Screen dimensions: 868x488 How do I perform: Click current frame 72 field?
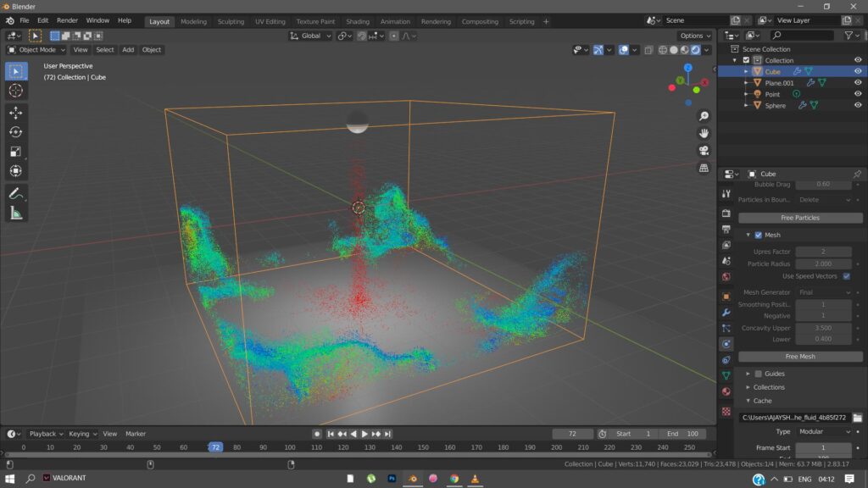click(572, 435)
